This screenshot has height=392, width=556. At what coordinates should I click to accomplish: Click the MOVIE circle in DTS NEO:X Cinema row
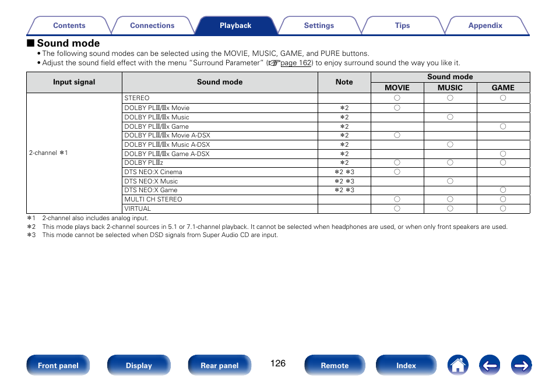pyautogui.click(x=397, y=172)
